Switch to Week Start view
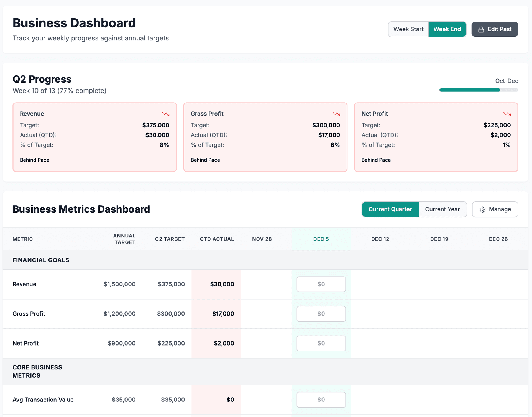Image resolution: width=532 pixels, height=417 pixels. point(408,29)
